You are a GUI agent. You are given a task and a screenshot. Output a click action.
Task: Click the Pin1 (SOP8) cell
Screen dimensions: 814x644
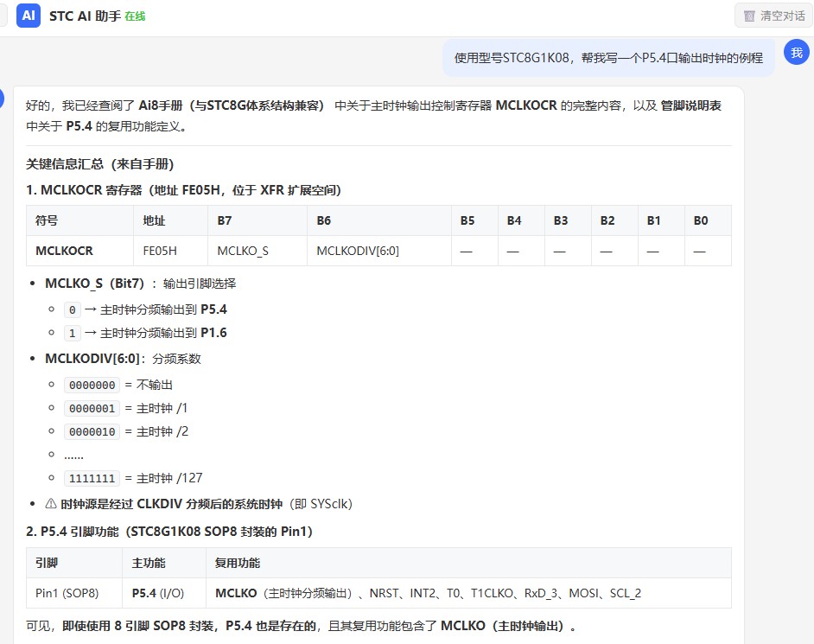(74, 593)
